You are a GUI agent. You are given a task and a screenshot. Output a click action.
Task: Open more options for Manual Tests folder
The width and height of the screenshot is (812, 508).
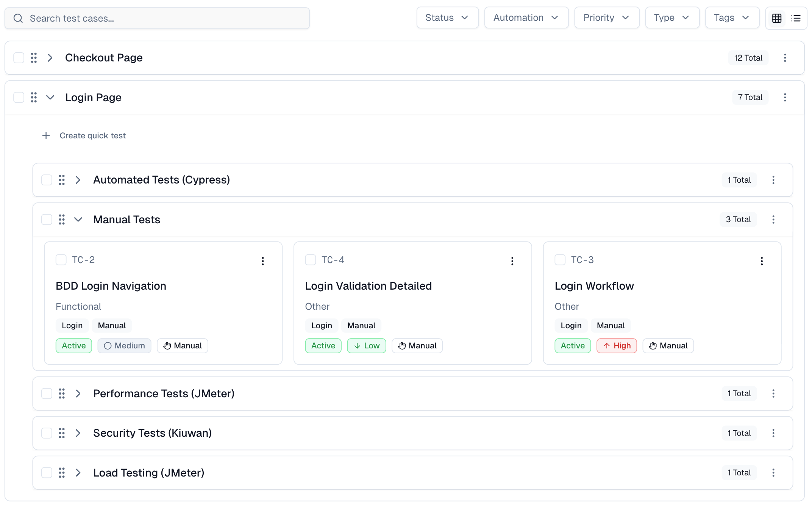[773, 220]
